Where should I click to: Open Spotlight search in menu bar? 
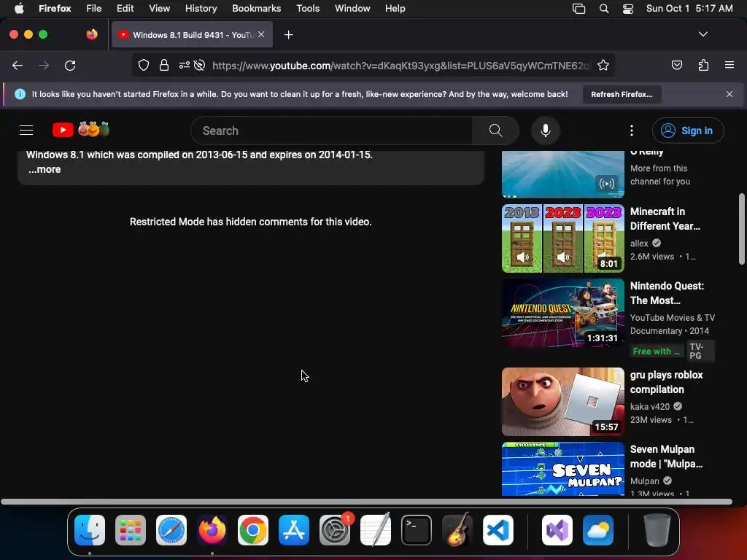point(603,9)
